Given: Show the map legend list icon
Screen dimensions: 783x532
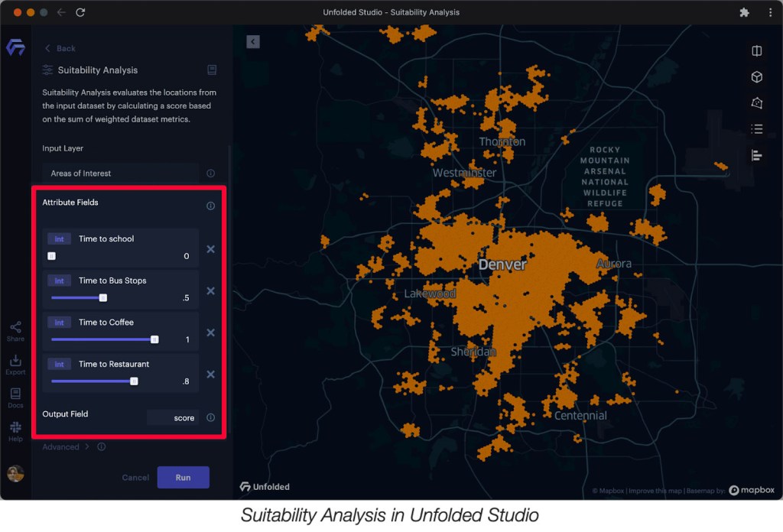Looking at the screenshot, I should point(757,129).
